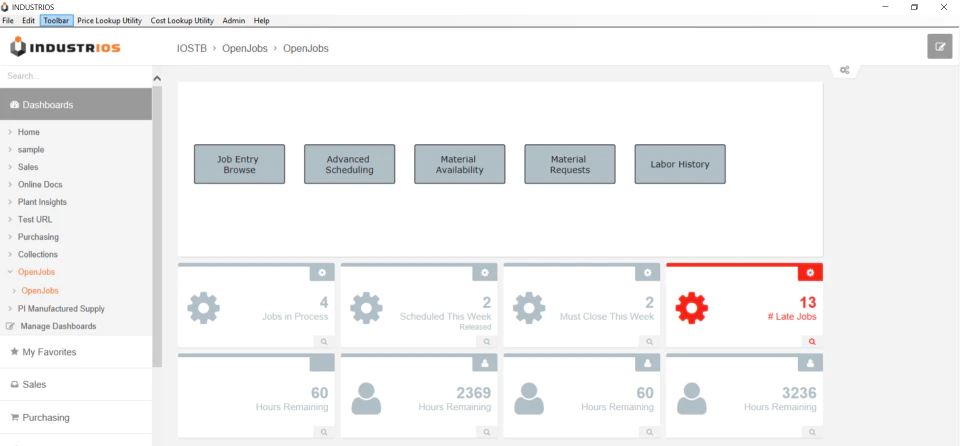
Task: Click the 2369 Hours Remaining value
Action: point(473,393)
